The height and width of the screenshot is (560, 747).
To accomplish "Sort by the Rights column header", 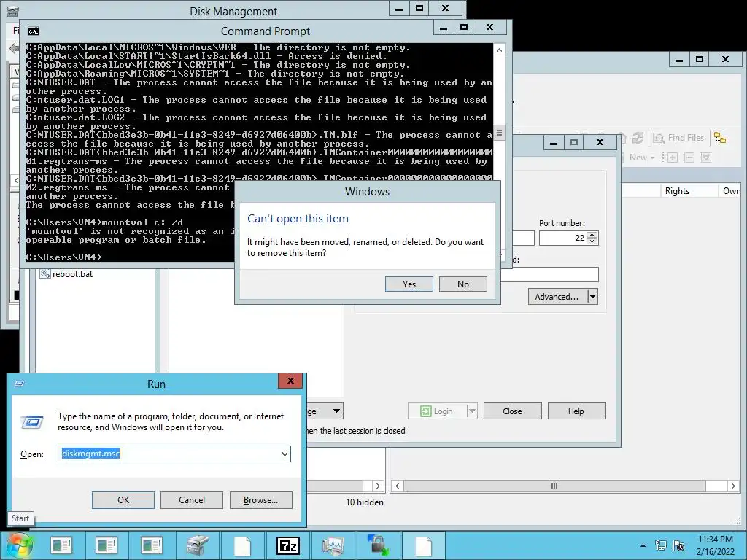I will click(x=689, y=191).
